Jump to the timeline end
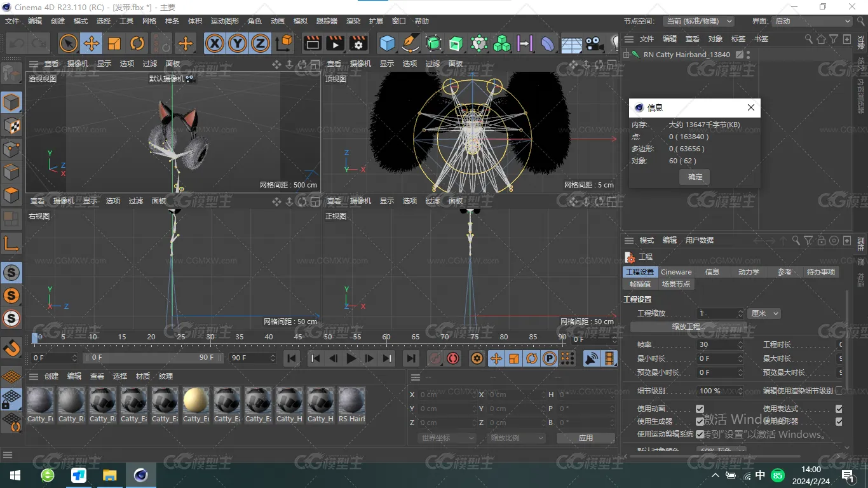Screen dimensions: 868x488 pos(411,358)
